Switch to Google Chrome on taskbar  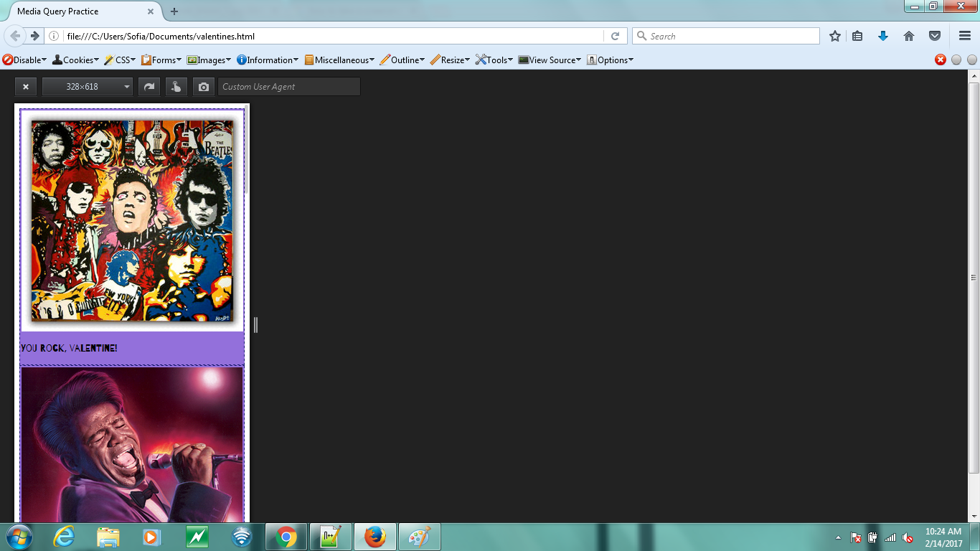click(286, 537)
